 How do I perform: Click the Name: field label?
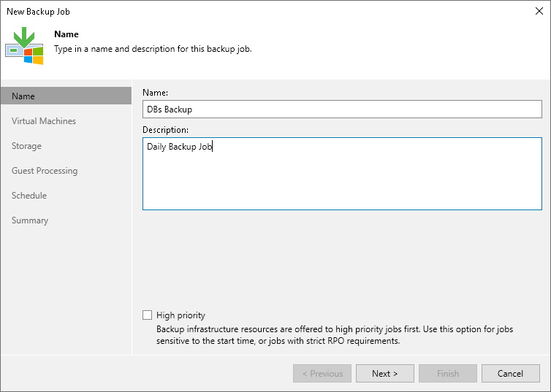coord(155,93)
